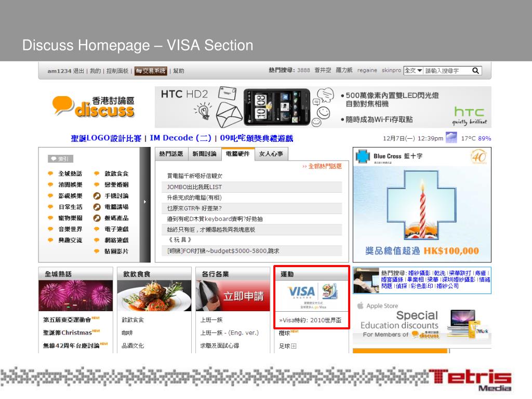
Task: Open 咖啡 forum link
Action: click(x=127, y=333)
